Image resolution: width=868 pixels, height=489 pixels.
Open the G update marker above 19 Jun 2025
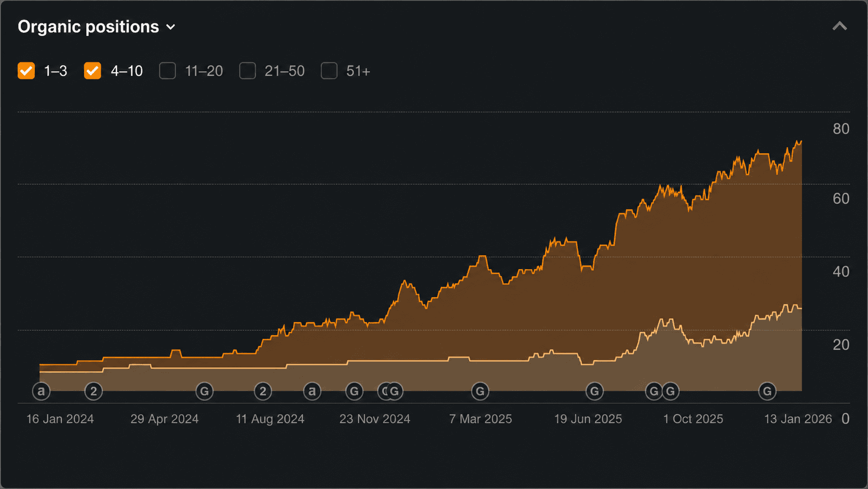(594, 391)
